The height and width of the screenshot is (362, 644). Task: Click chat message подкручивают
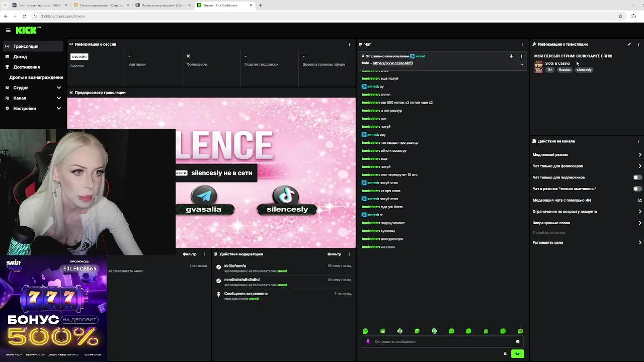[393, 223]
